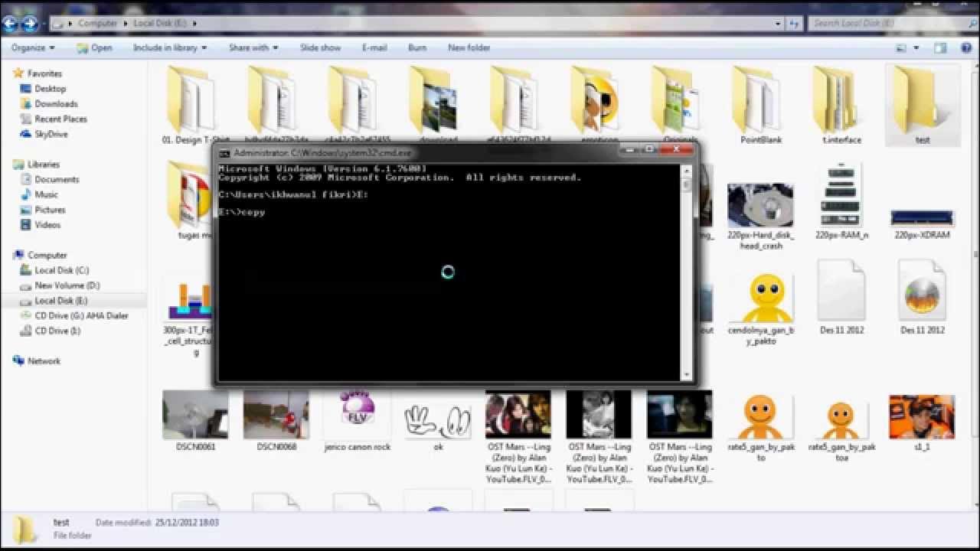Open Local Disk (C:) in sidebar
980x551 pixels.
[61, 270]
